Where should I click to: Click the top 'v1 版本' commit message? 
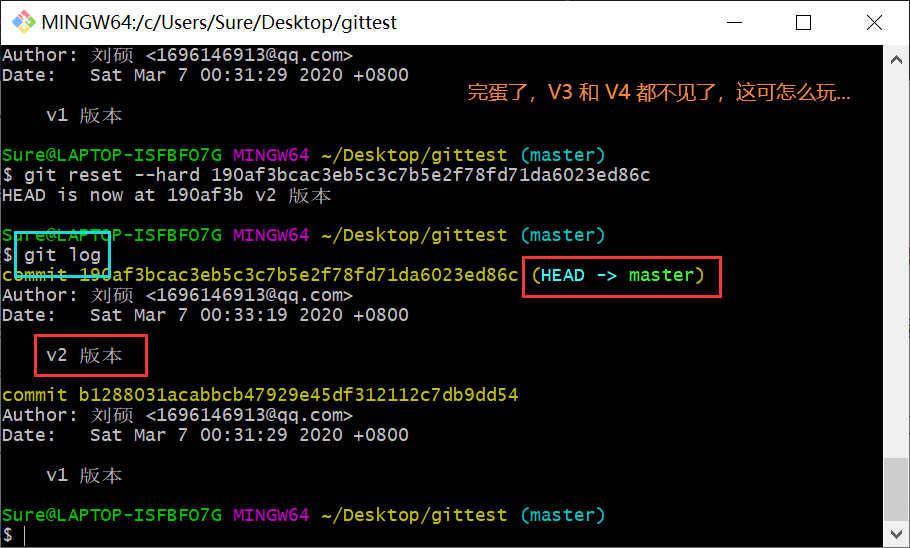point(85,116)
